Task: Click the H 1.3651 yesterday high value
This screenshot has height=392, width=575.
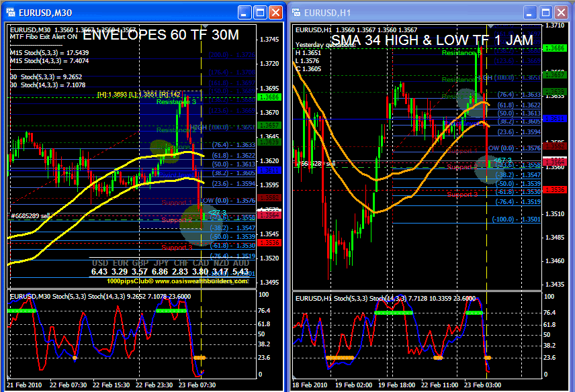Action: [308, 53]
